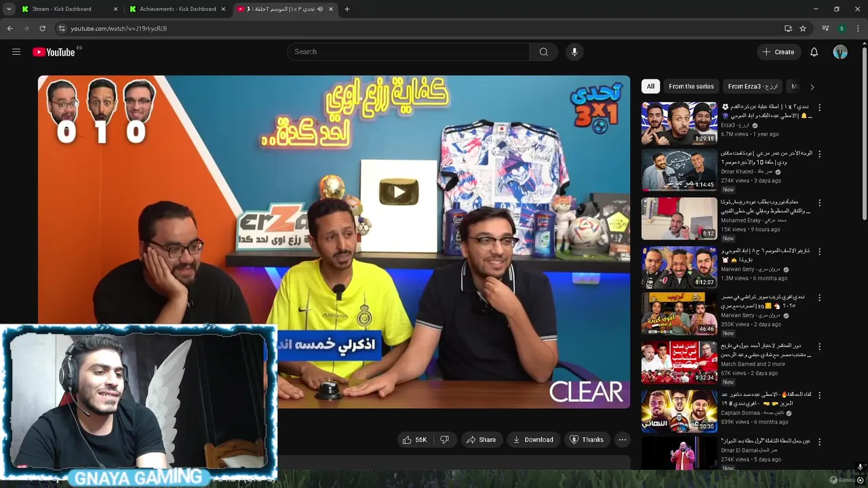
Task: Open the YouTube guide hamburger menu
Action: (16, 52)
